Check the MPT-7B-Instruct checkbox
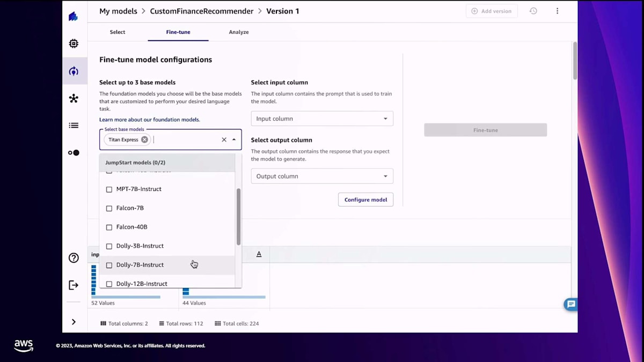 coord(109,189)
